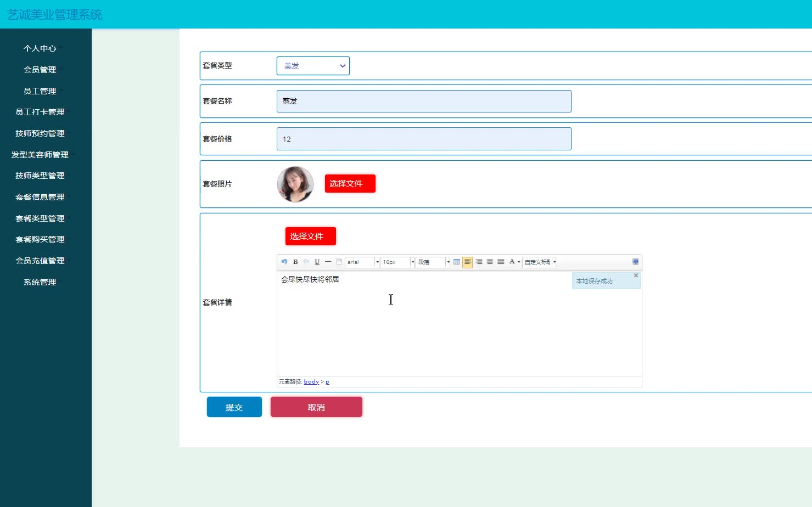This screenshot has height=507, width=812.
Task: Toggle fullscreen editing mode
Action: [635, 262]
